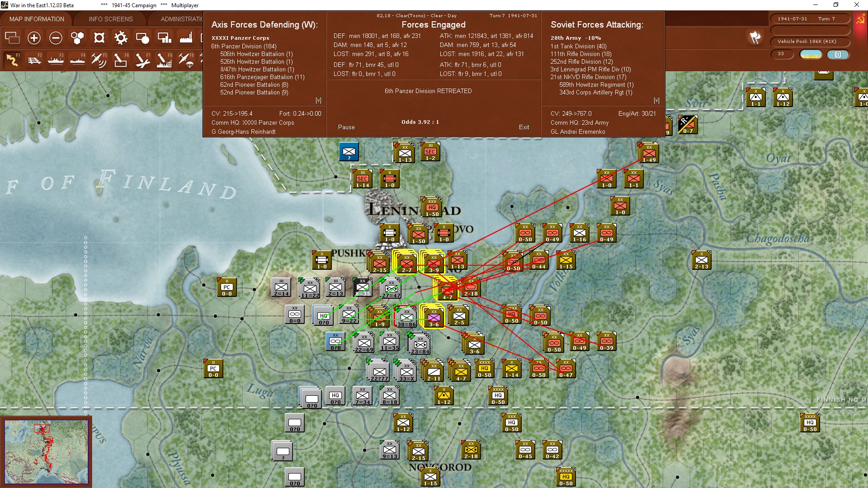Select highlighted 3-6 pink unit counter

pos(433,317)
